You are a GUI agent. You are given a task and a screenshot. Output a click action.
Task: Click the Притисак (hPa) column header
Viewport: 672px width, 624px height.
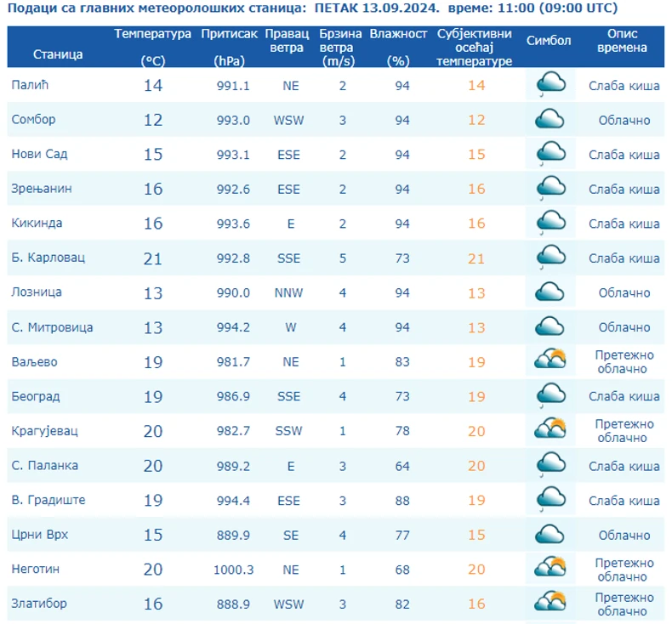(230, 47)
